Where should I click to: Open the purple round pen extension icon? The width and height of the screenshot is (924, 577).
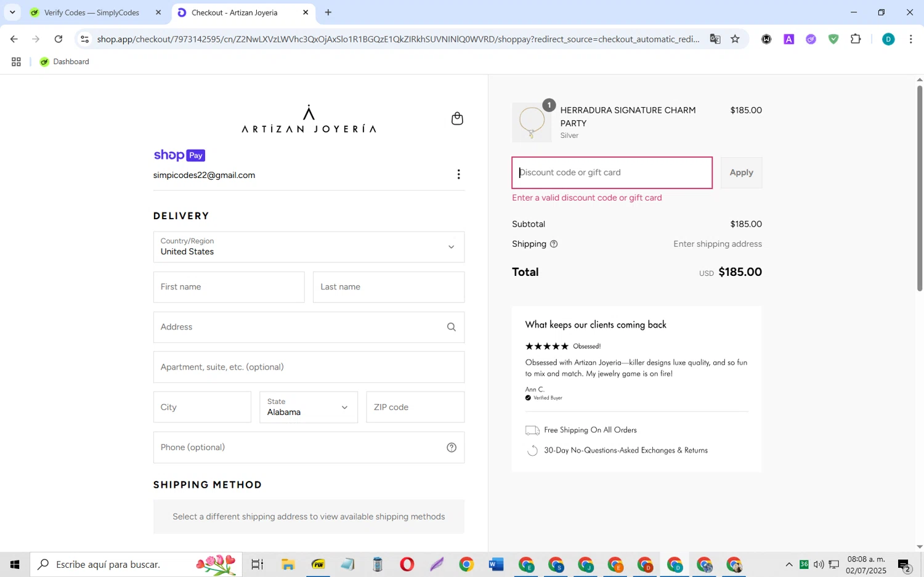(x=811, y=39)
